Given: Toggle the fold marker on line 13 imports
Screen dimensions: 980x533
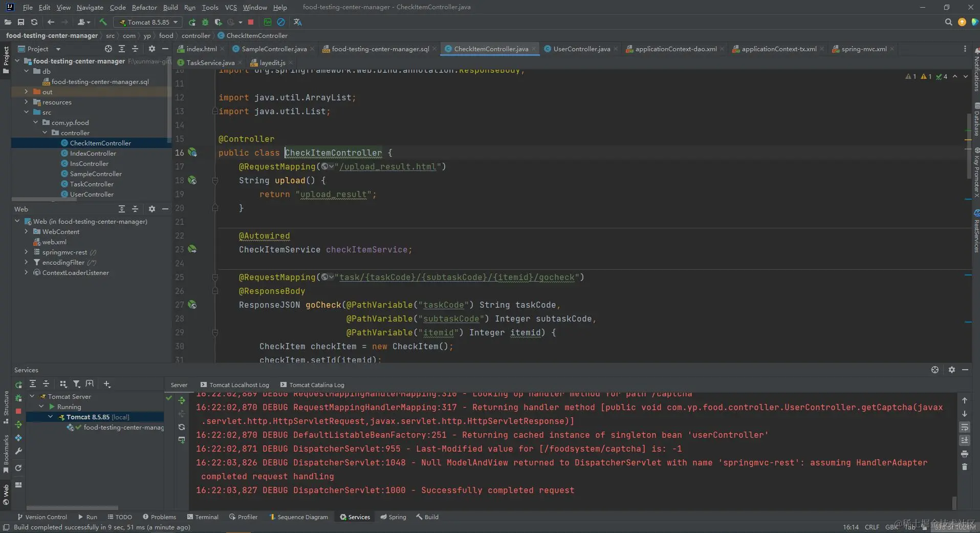Looking at the screenshot, I should [215, 111].
